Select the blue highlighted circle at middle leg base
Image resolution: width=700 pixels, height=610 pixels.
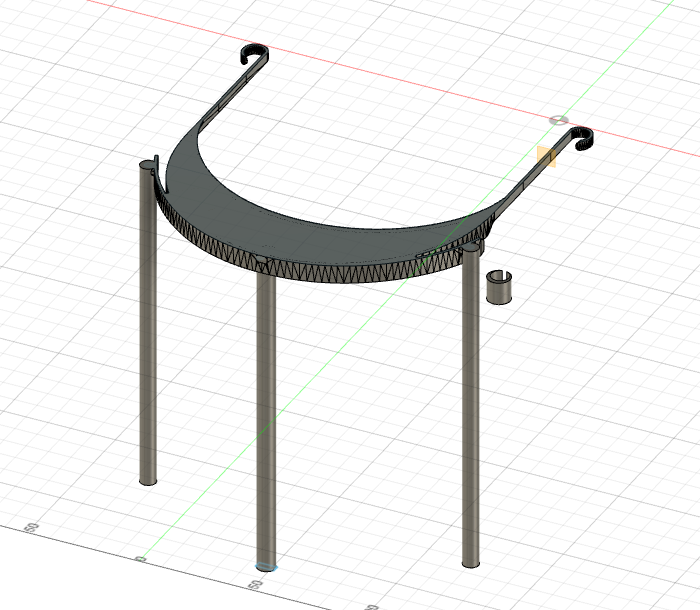click(266, 567)
